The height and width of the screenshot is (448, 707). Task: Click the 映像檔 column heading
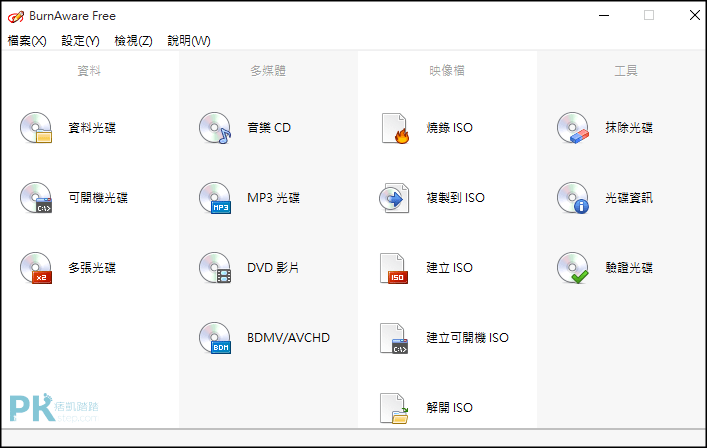click(x=447, y=71)
